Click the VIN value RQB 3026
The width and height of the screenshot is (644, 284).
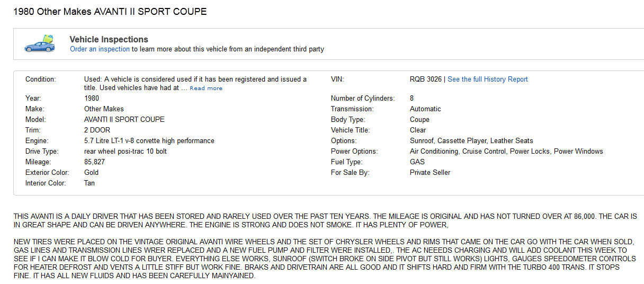pyautogui.click(x=425, y=79)
